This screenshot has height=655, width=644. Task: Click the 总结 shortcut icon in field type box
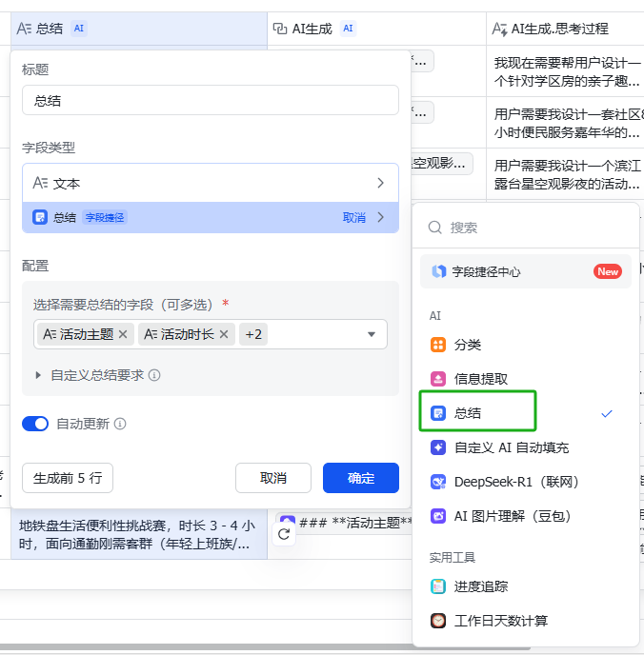click(x=40, y=217)
